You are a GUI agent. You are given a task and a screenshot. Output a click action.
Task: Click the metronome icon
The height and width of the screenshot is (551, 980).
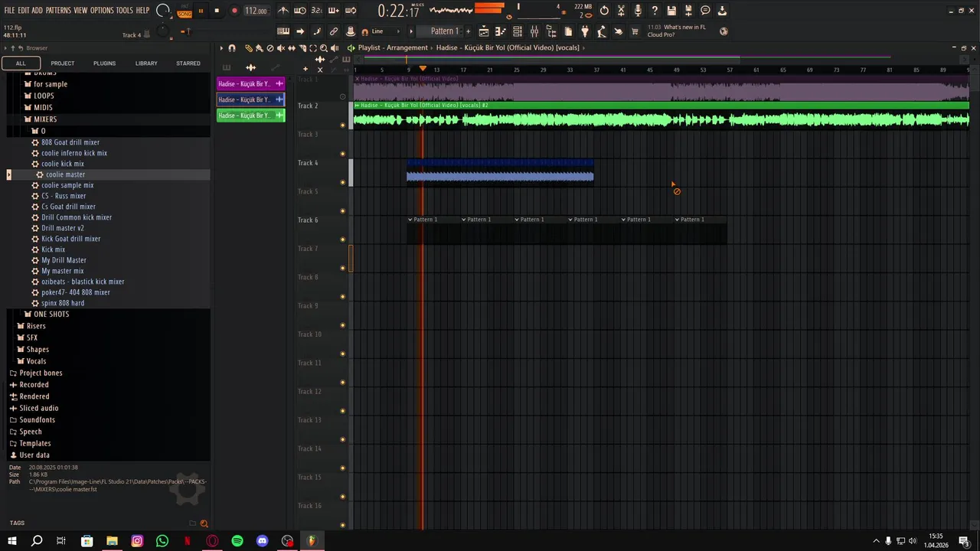click(283, 11)
